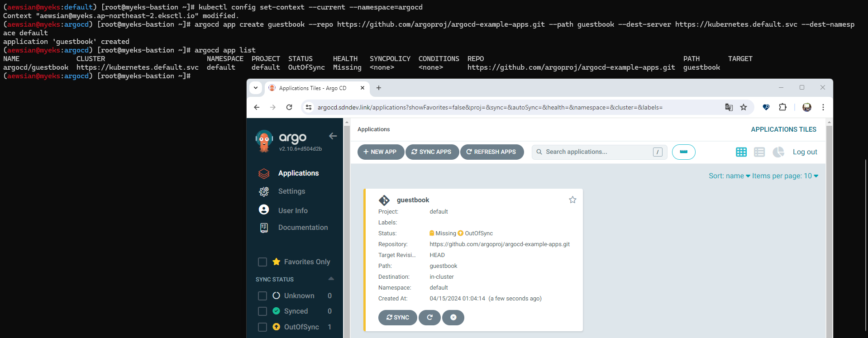
Task: Open the Items per page dropdown
Action: click(x=785, y=176)
